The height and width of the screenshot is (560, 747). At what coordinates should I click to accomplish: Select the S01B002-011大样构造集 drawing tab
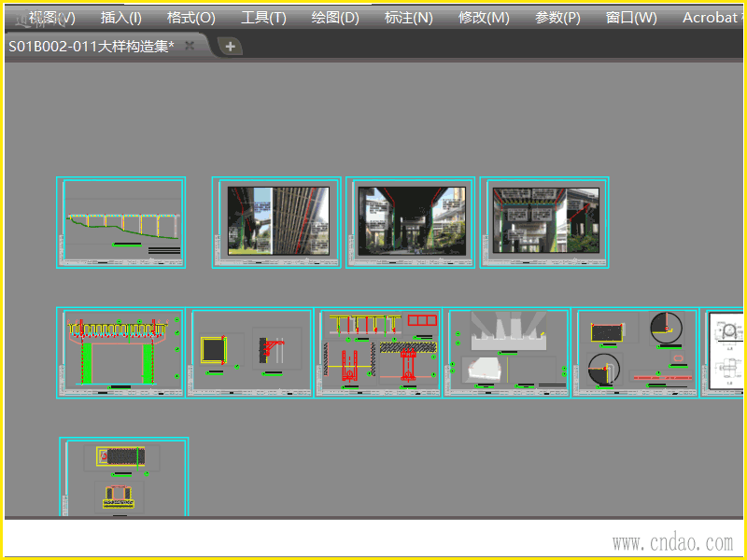pyautogui.click(x=92, y=46)
